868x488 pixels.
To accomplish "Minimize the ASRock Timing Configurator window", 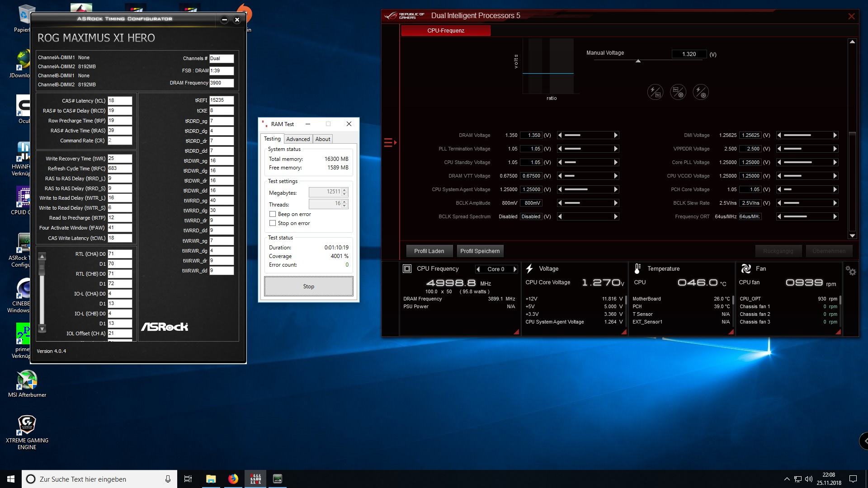I will pos(224,19).
